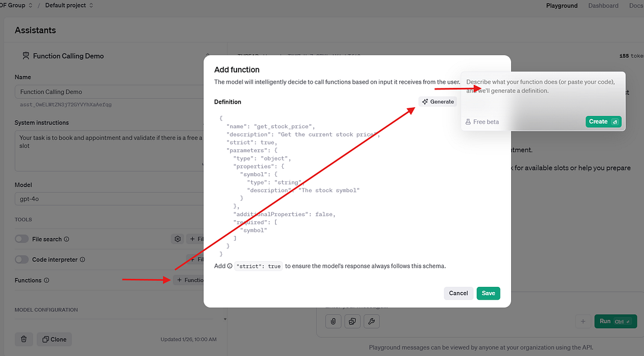Click info icon next to Add strict
Screen dimensions: 644x356
(x=229, y=266)
